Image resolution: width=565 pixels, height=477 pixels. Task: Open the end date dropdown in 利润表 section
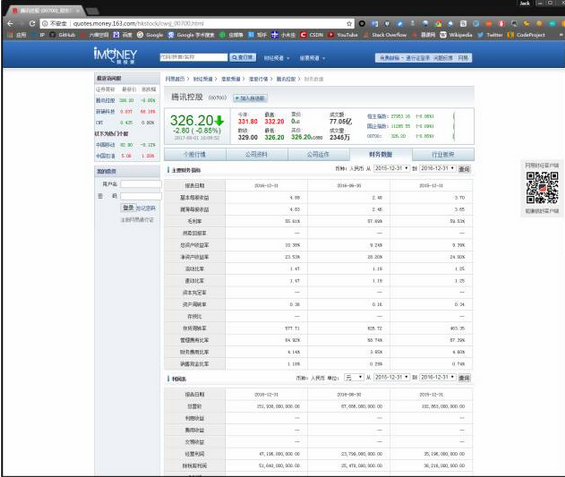(x=437, y=377)
